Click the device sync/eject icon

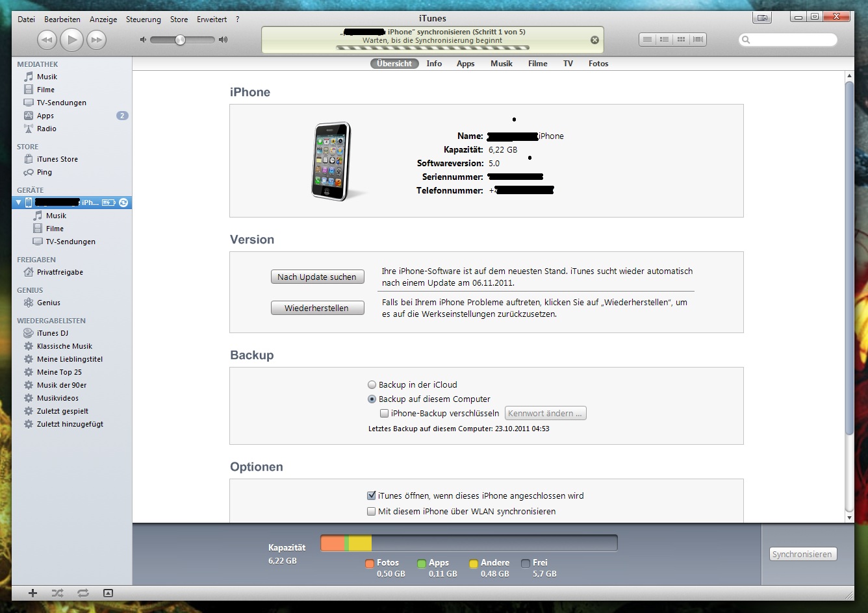(x=123, y=203)
